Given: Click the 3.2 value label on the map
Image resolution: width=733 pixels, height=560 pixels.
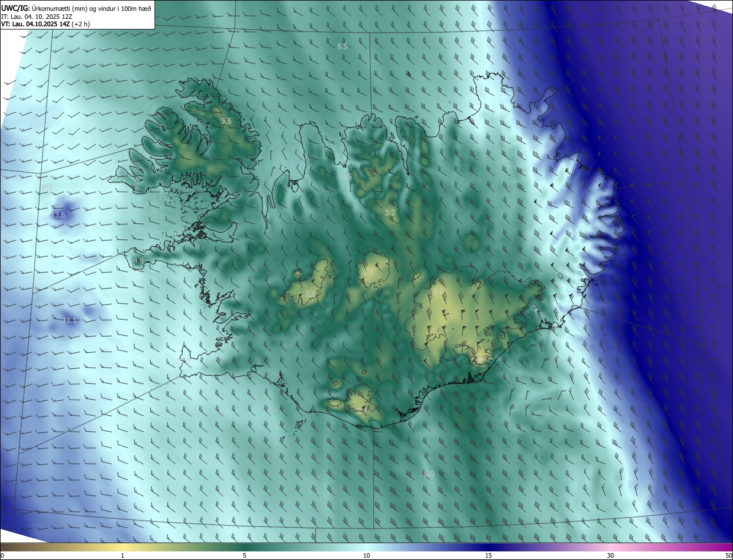Looking at the screenshot, I should pyautogui.click(x=390, y=213).
